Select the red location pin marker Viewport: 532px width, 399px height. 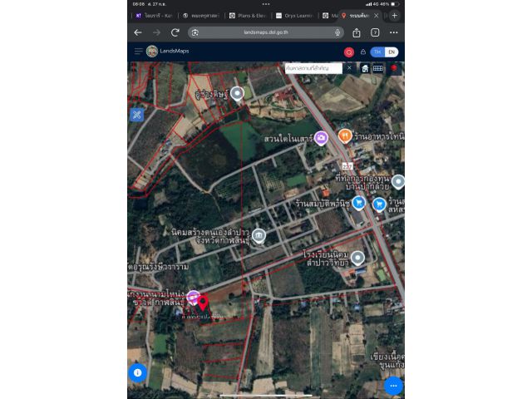pos(203,304)
